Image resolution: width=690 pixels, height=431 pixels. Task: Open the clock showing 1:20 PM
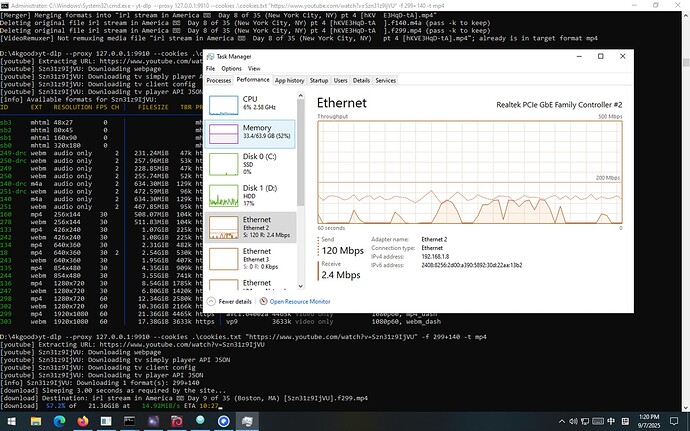649,421
